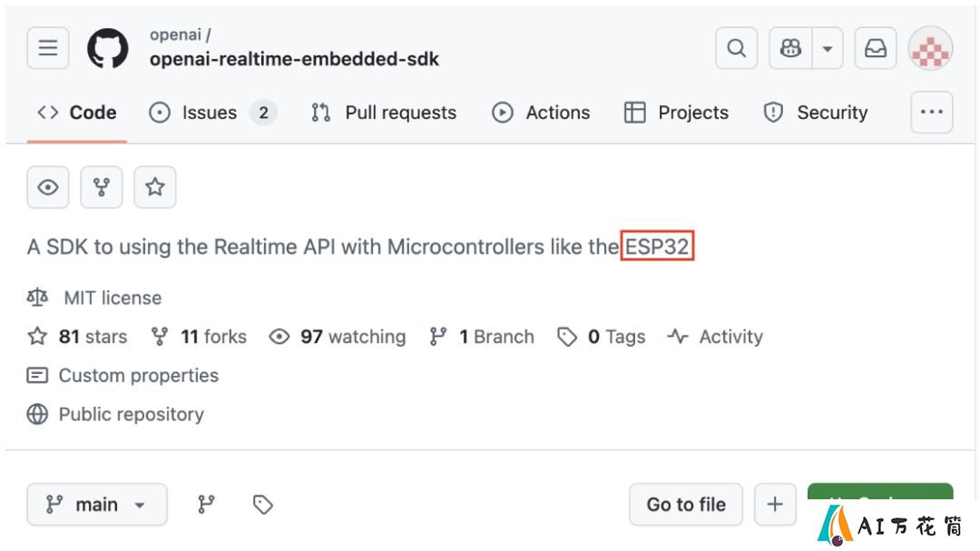Open the openai organization link

pos(176,35)
